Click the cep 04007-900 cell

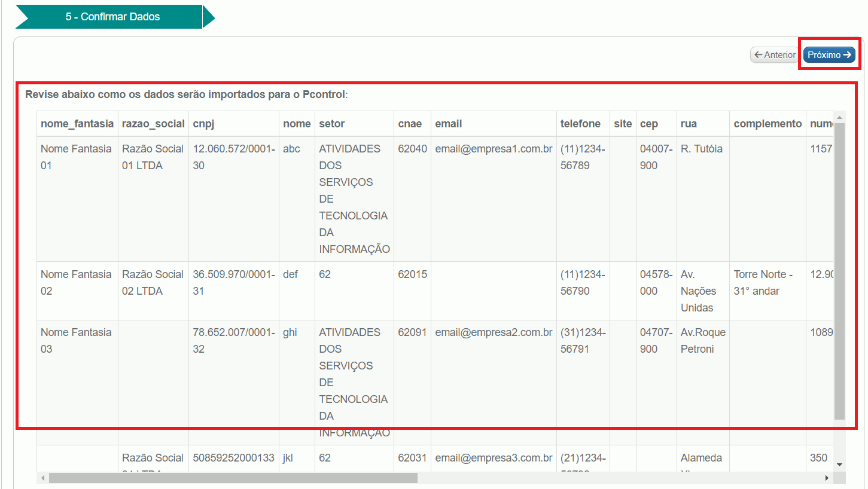tap(656, 199)
